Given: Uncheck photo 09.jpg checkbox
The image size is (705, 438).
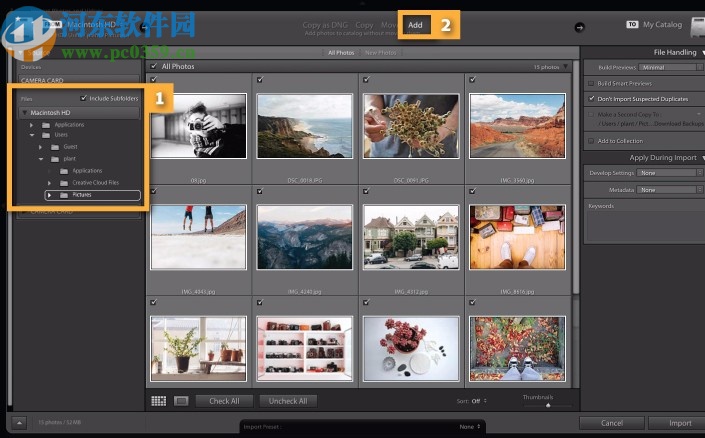Looking at the screenshot, I should (154, 80).
